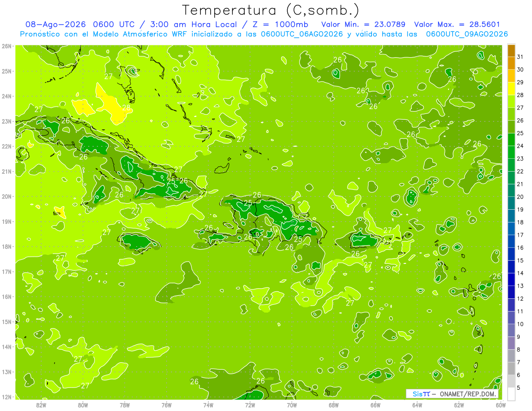
Task: Click the '5' value on the color legend
Action: click(x=519, y=388)
